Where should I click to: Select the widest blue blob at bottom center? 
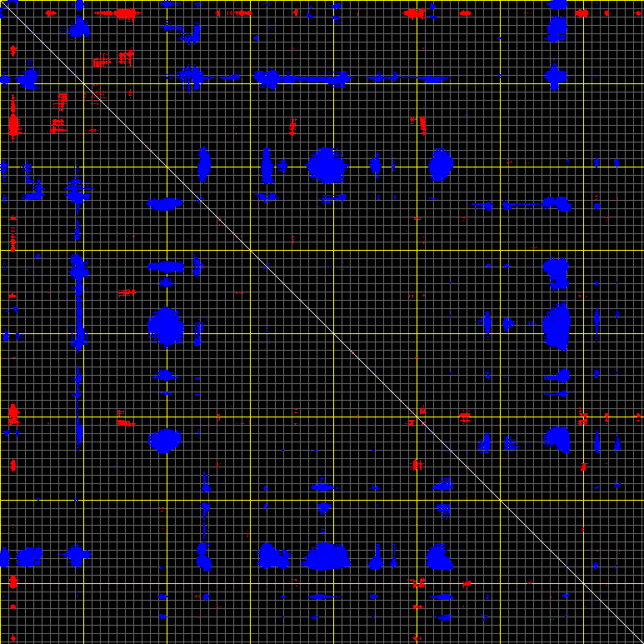click(x=327, y=557)
